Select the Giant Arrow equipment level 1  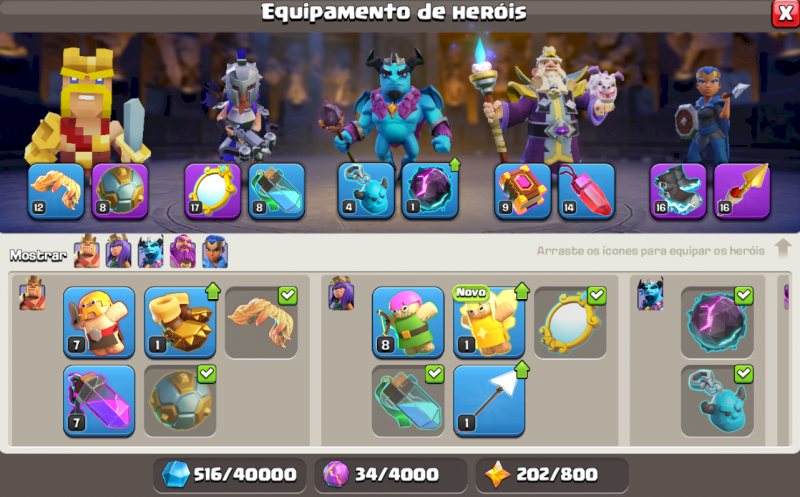[489, 401]
